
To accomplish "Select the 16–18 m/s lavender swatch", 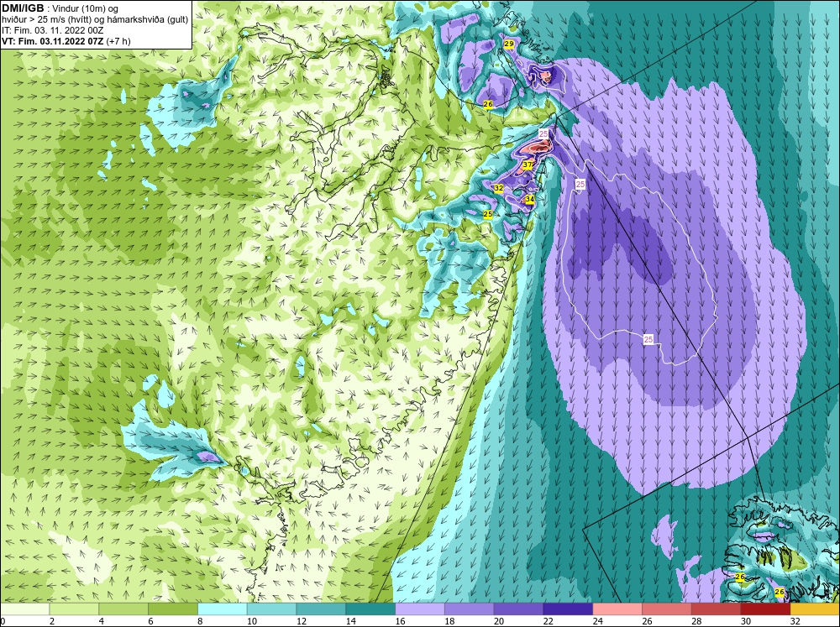I will click(420, 609).
